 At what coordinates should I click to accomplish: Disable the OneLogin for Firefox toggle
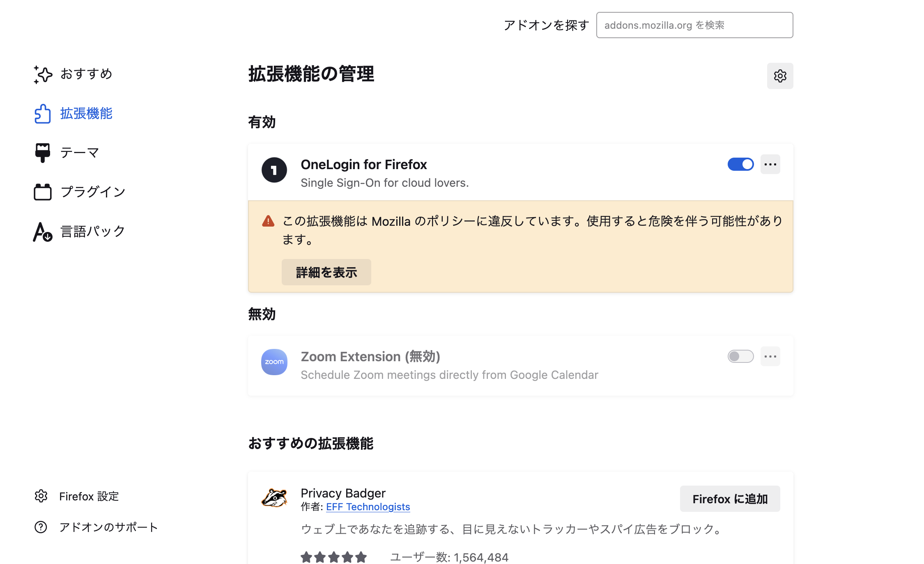click(x=740, y=164)
